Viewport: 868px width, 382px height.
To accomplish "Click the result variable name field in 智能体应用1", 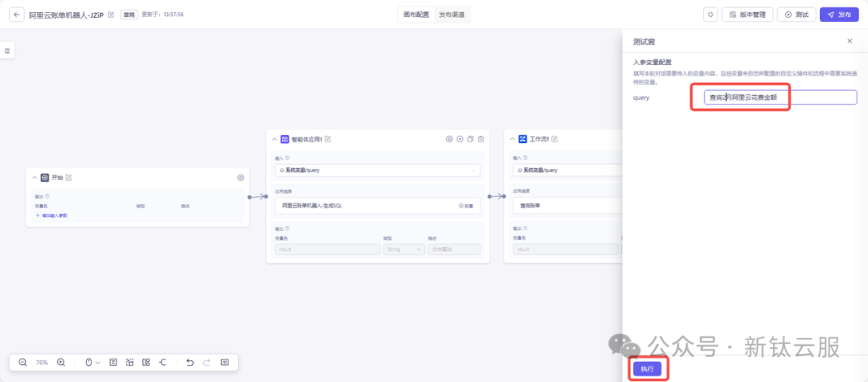I will 328,249.
